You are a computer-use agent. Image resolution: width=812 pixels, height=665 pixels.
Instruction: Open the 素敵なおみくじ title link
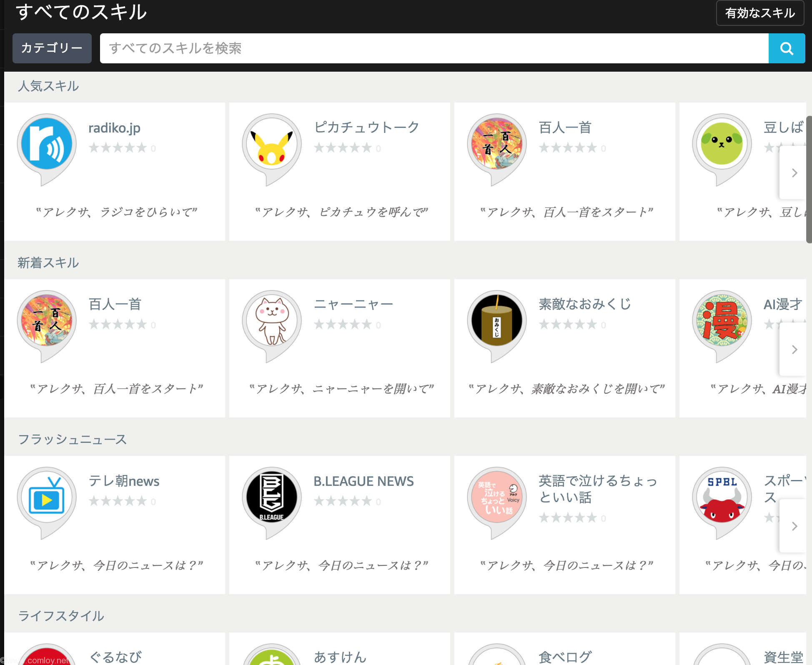[585, 304]
